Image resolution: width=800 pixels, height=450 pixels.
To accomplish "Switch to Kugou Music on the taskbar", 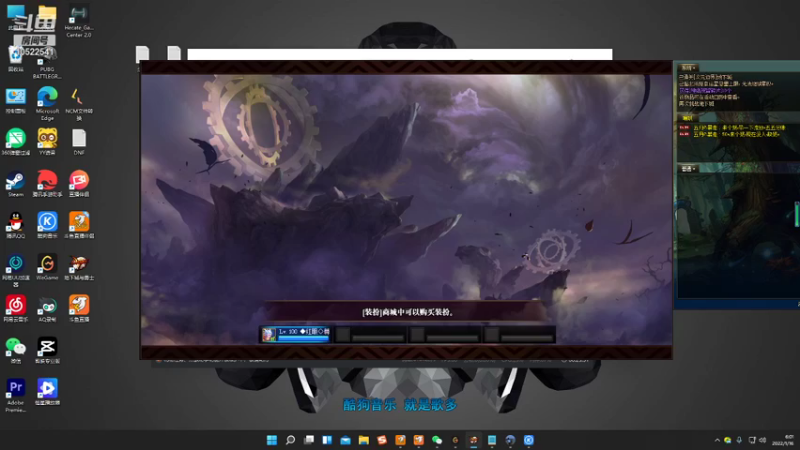I will pyautogui.click(x=529, y=440).
